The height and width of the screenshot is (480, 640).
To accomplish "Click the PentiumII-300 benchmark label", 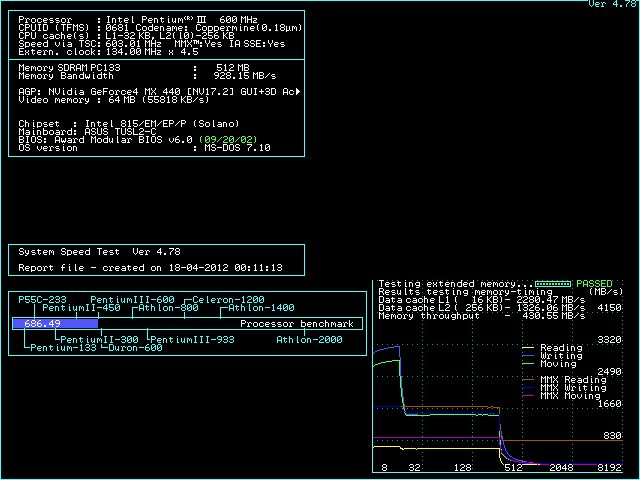I will [x=99, y=340].
